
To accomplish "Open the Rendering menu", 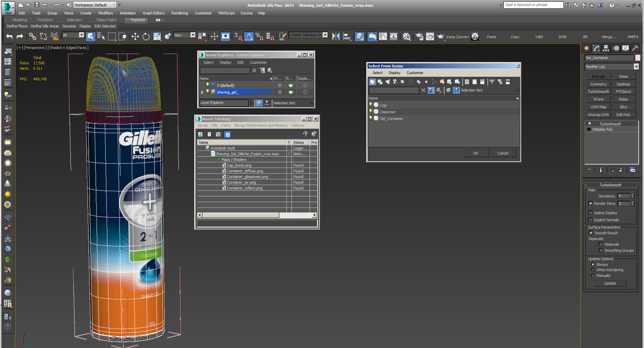I will 179,13.
